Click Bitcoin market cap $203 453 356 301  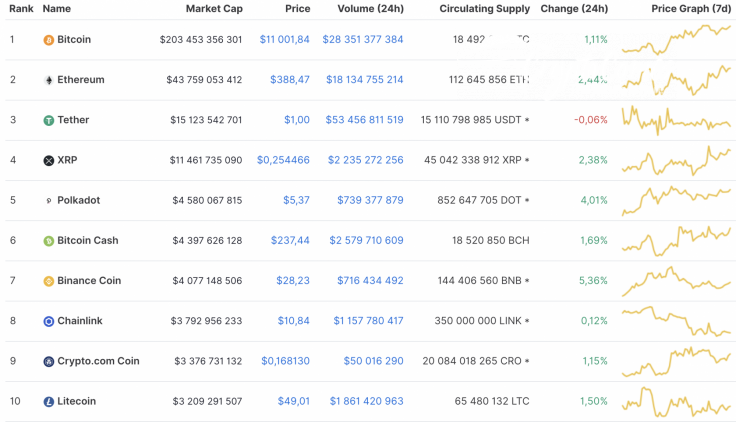pos(201,39)
